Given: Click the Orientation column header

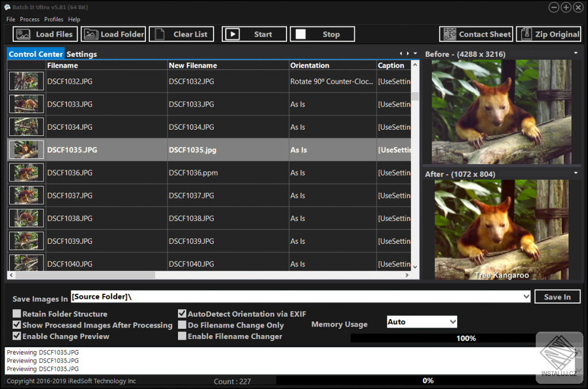Looking at the screenshot, I should click(310, 65).
